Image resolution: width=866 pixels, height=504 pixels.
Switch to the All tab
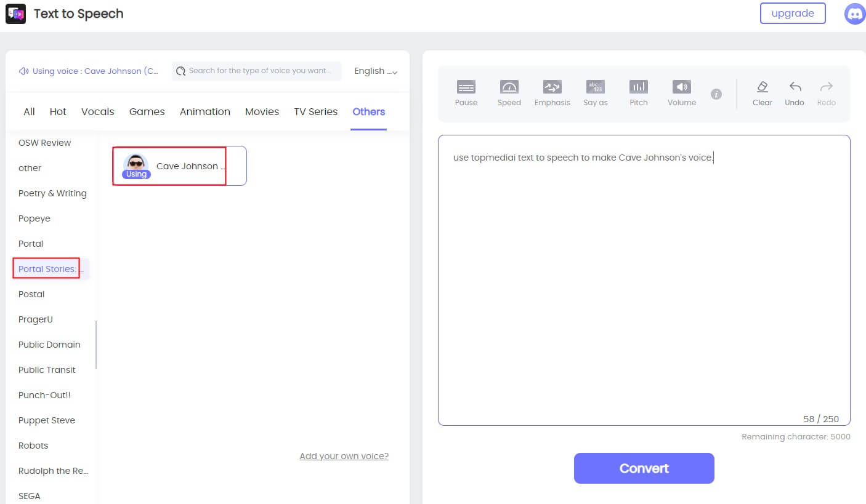pos(29,111)
